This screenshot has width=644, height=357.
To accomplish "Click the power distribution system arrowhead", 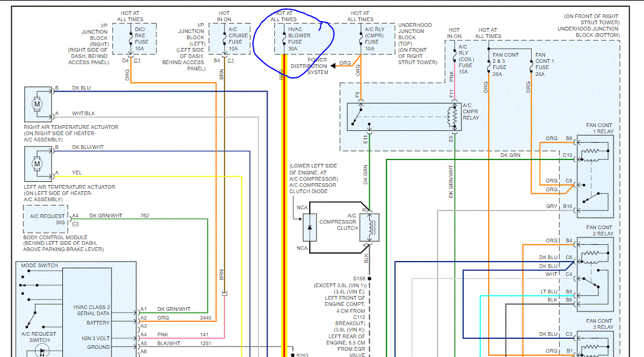I will [333, 65].
